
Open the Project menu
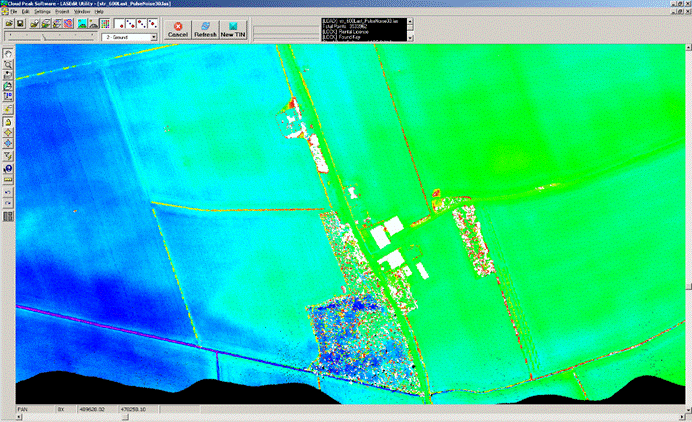pos(62,11)
